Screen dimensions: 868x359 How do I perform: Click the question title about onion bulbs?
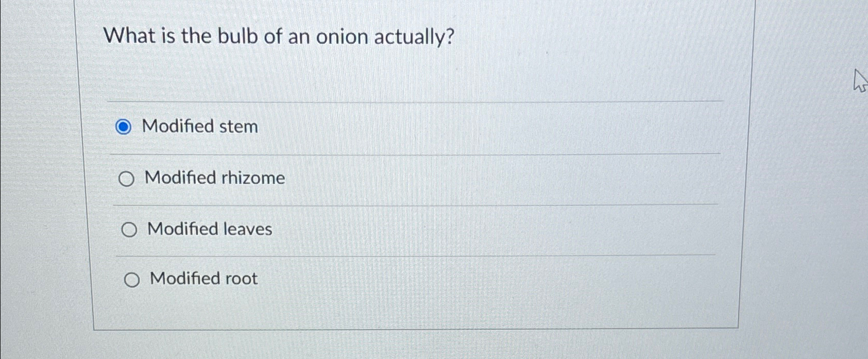point(279,36)
